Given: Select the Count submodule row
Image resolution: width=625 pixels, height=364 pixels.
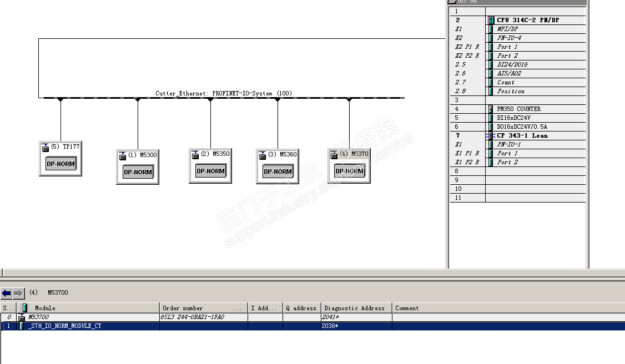Looking at the screenshot, I should tap(518, 83).
